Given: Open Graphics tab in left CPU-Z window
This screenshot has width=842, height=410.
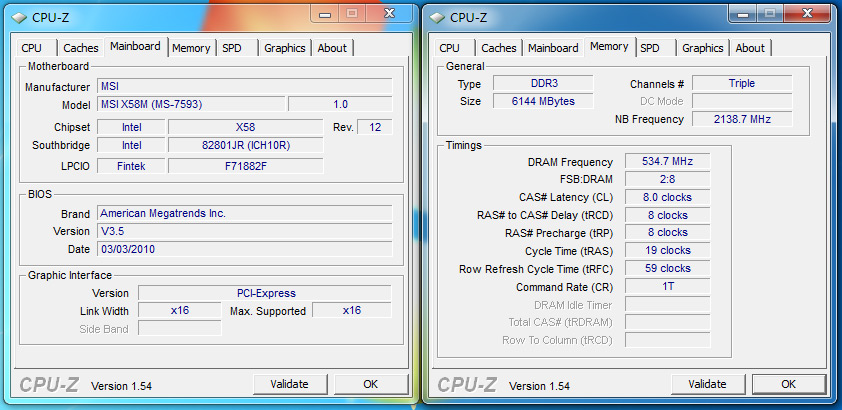Looking at the screenshot, I should click(x=285, y=48).
